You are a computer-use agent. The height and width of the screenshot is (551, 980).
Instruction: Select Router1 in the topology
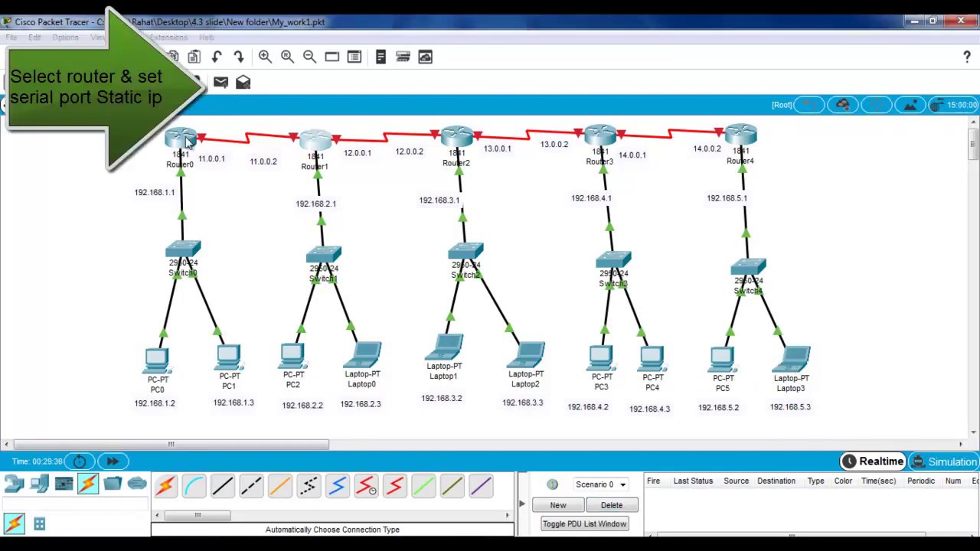[x=315, y=141]
